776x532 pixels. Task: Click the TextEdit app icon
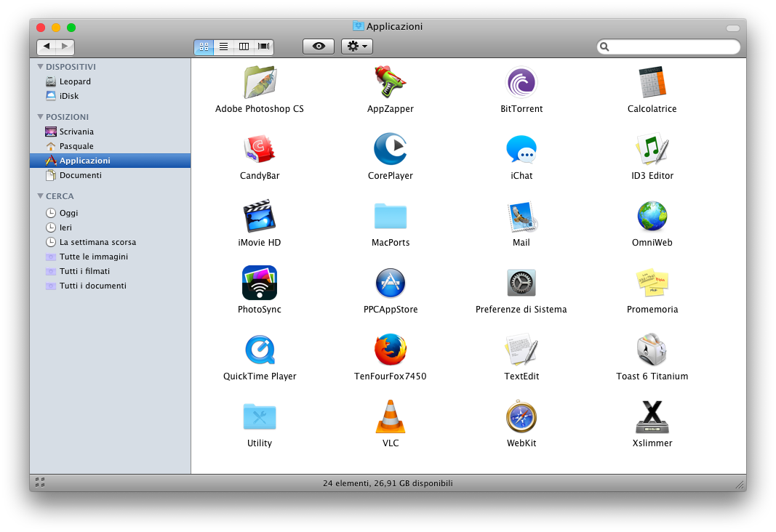[x=521, y=350]
